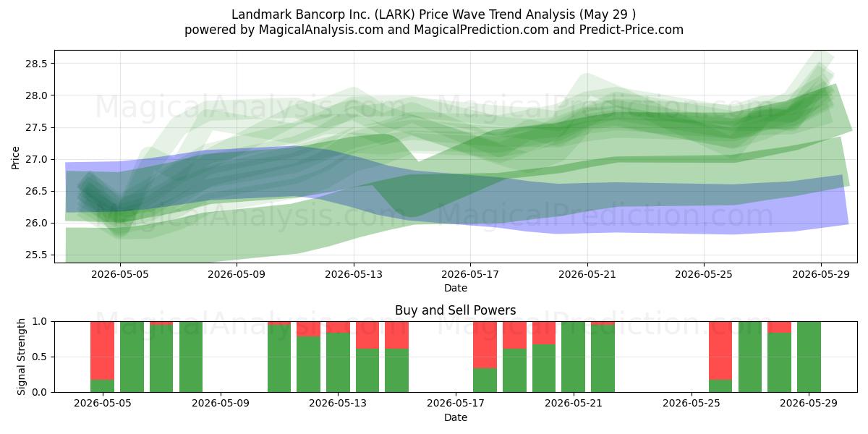Select the red sell portion of the 2026-05-18 bar
The image size is (868, 434).
click(x=485, y=345)
